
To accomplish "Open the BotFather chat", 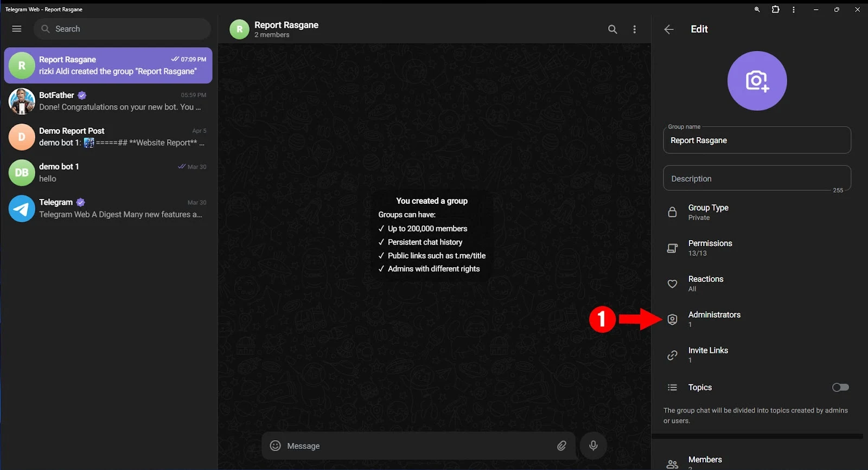I will click(108, 101).
